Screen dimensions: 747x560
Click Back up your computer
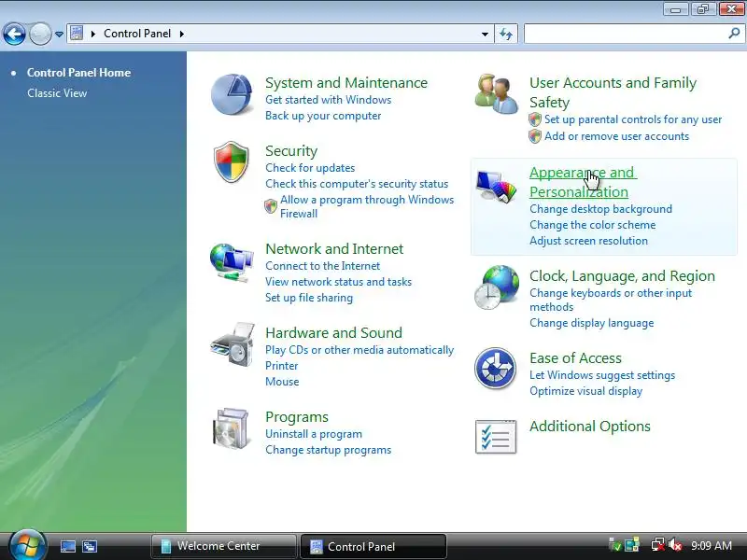[323, 116]
